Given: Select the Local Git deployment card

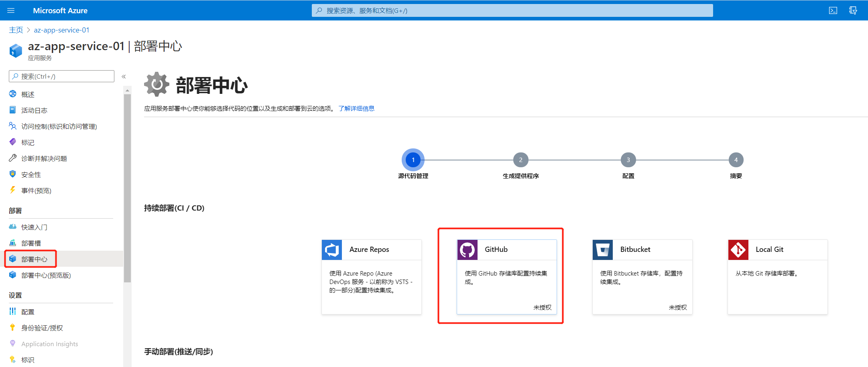Looking at the screenshot, I should [778, 277].
